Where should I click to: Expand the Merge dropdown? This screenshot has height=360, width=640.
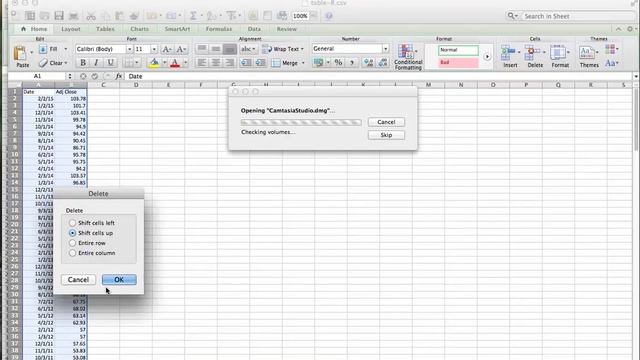(303, 63)
